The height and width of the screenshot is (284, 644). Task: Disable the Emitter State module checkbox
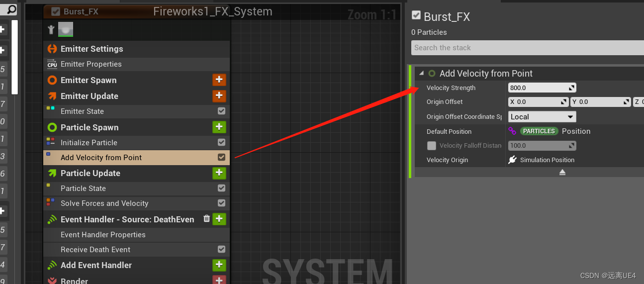[221, 111]
